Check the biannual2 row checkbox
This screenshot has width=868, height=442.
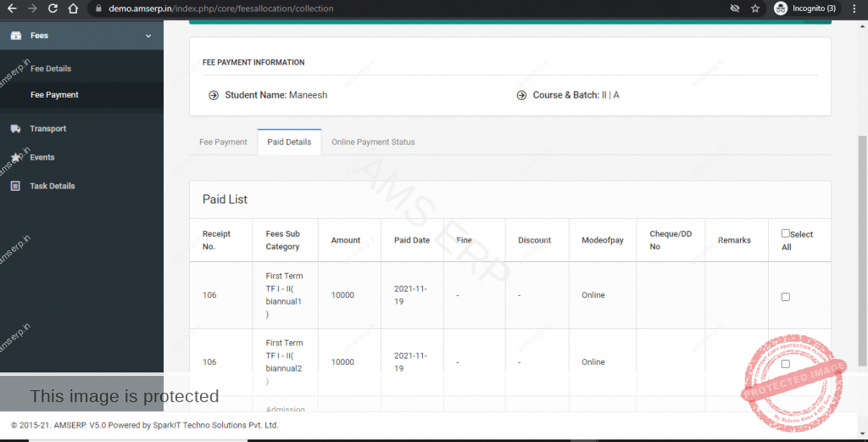(785, 364)
